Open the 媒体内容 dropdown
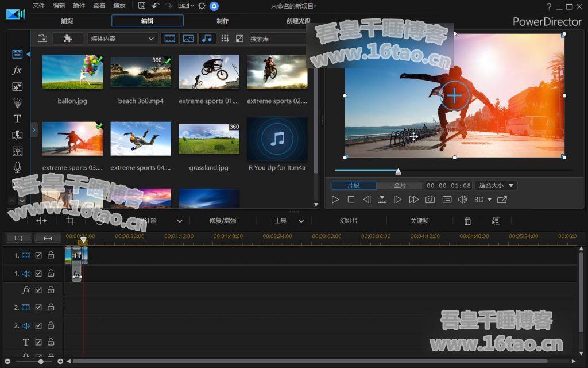The height and width of the screenshot is (368, 588). click(122, 39)
